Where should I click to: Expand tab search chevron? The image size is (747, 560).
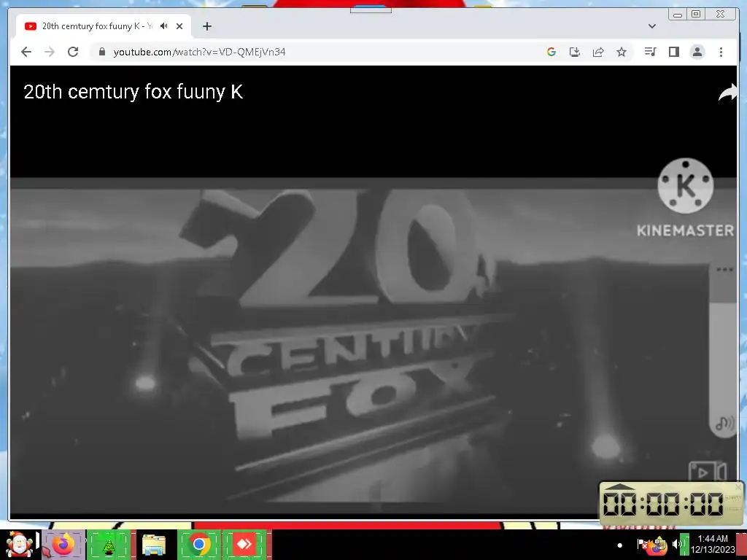[652, 26]
